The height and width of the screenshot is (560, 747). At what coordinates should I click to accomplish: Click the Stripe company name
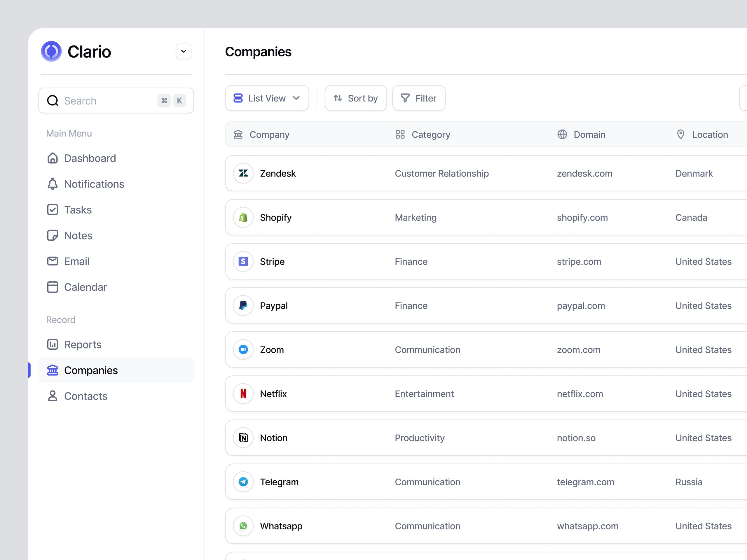point(272,262)
